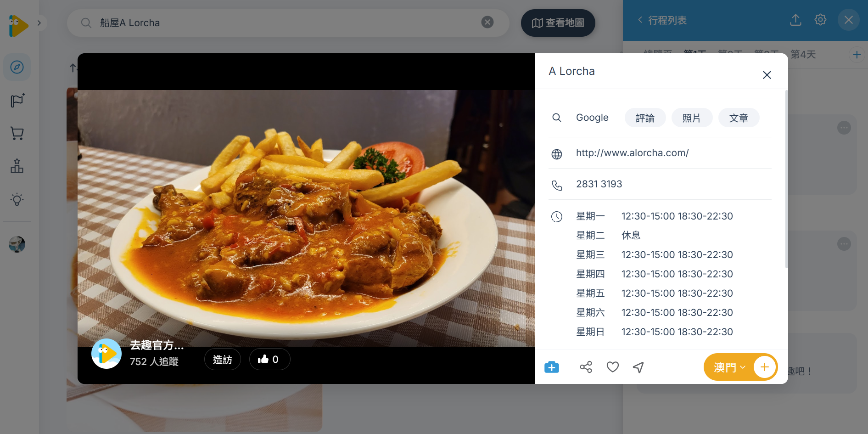868x434 pixels.
Task: Click the search box containing 船屋A Lorcha
Action: pos(288,23)
